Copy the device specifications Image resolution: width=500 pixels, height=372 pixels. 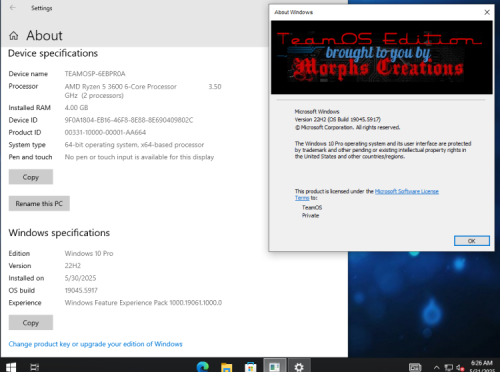pyautogui.click(x=31, y=177)
